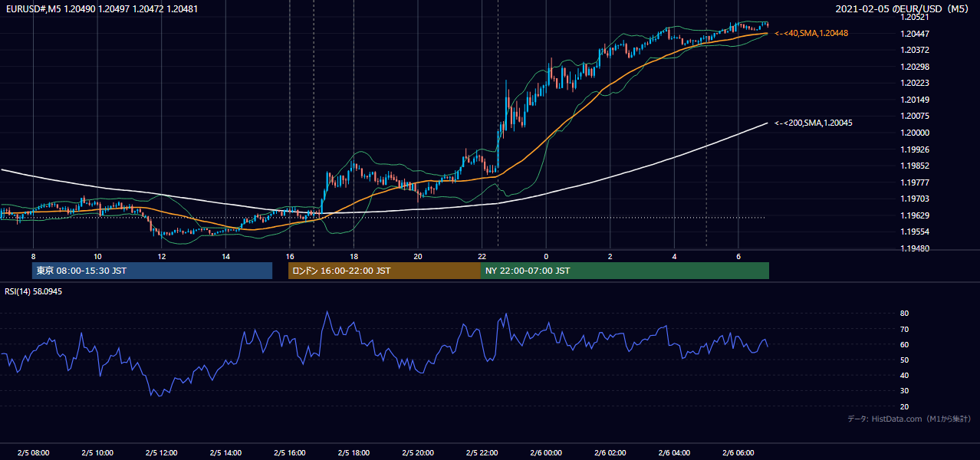Click hour label 22 on the chart time axis
980x460 pixels.
point(482,256)
